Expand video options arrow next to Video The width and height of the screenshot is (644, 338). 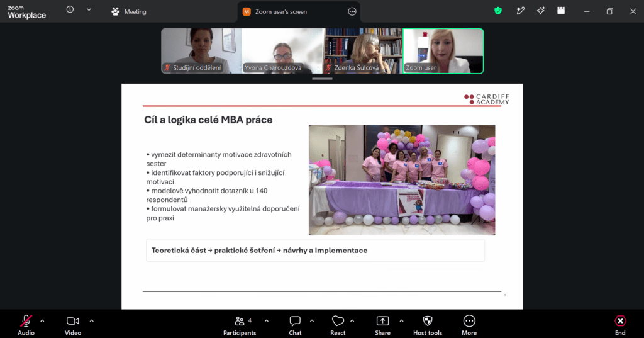pos(92,321)
